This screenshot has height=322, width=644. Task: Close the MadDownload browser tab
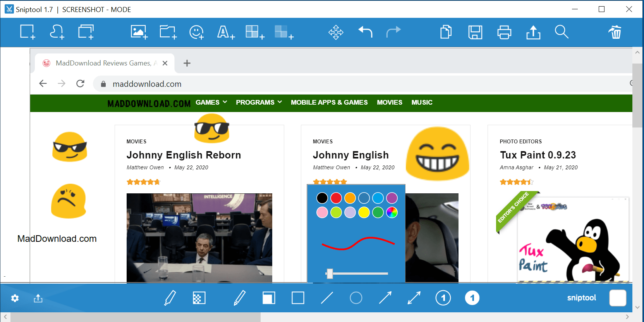(165, 63)
